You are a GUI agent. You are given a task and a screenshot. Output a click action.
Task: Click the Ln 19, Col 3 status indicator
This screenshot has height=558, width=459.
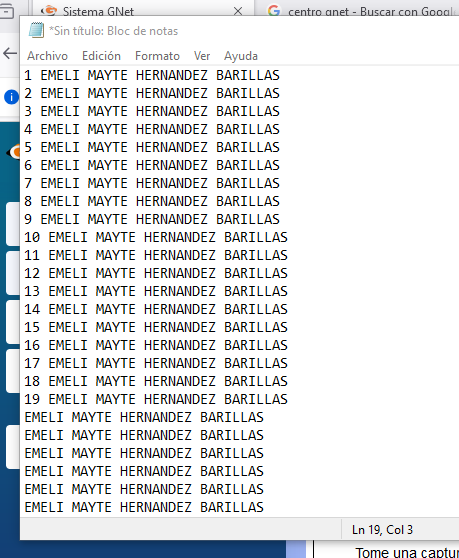382,530
